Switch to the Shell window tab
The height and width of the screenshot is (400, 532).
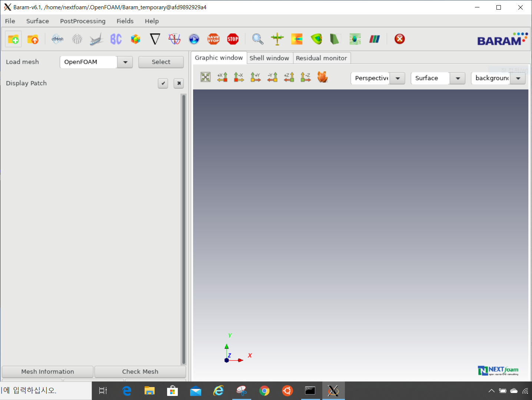(x=269, y=58)
